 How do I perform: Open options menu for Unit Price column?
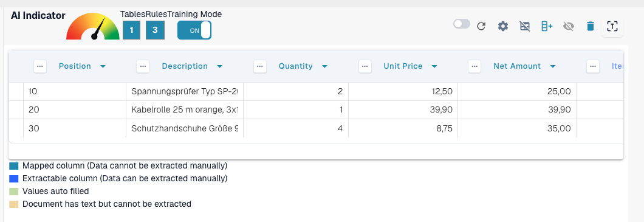[365, 66]
